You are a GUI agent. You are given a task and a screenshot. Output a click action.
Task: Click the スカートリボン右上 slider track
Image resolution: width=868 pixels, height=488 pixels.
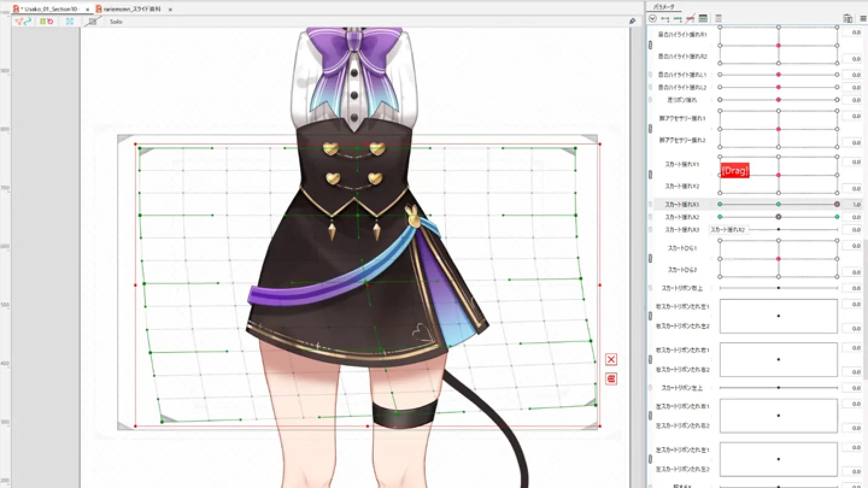778,288
